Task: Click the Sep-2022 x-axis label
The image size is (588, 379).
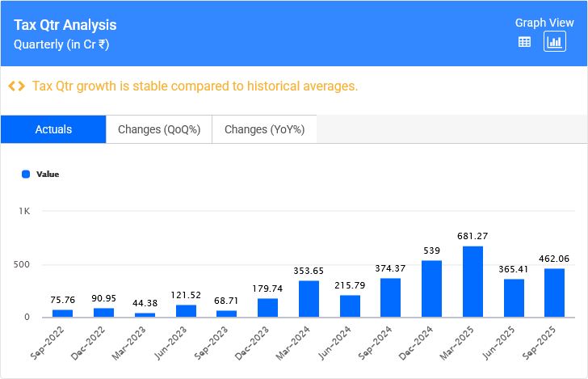Action: pyautogui.click(x=47, y=343)
